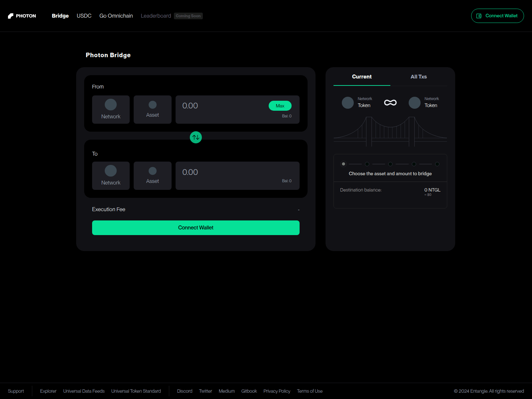Open the Bridge navigation item

(60, 16)
